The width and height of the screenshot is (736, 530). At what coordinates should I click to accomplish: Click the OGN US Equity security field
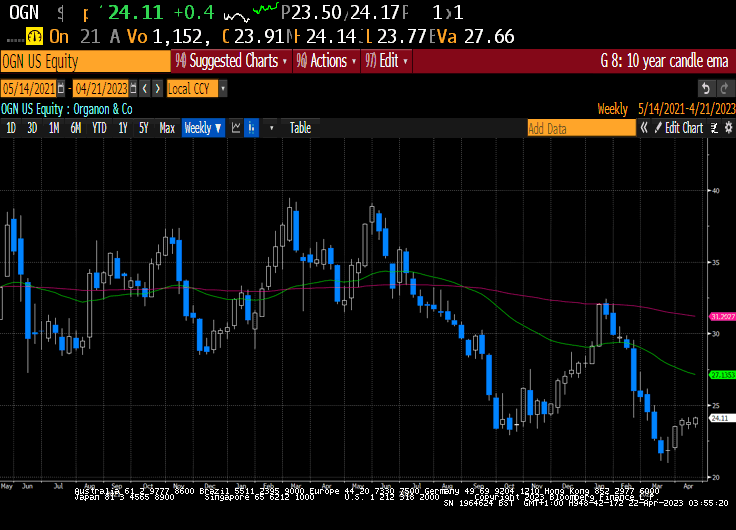coord(85,61)
